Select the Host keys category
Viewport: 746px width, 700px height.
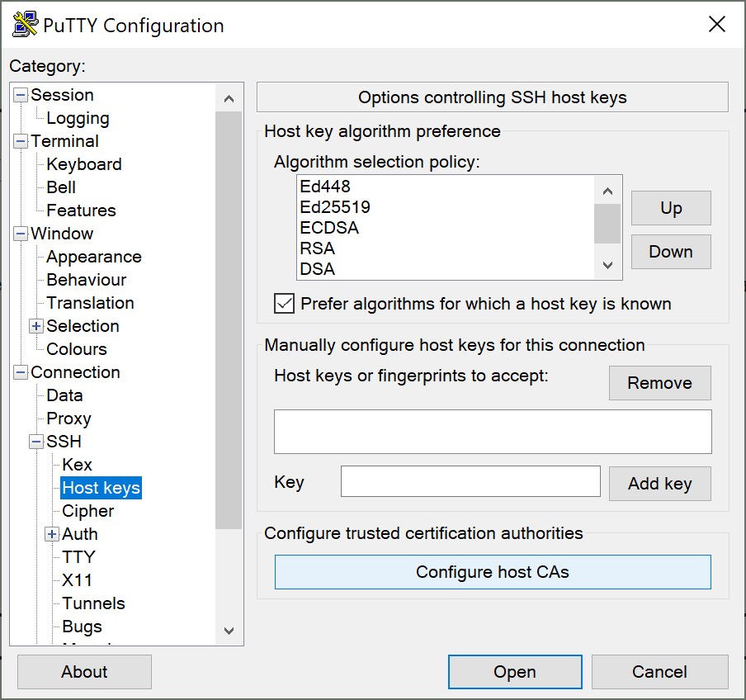[x=102, y=488]
